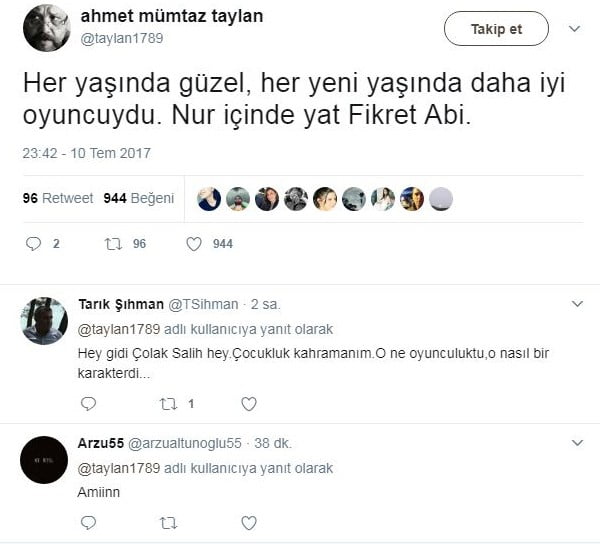Like Tarık Şıhman's reply

(249, 404)
